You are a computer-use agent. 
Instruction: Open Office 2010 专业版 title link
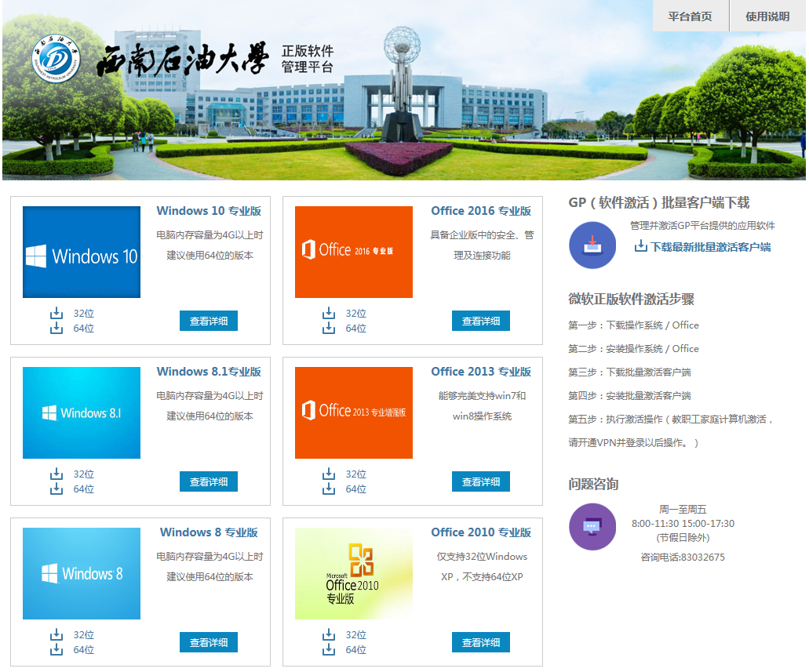(481, 532)
